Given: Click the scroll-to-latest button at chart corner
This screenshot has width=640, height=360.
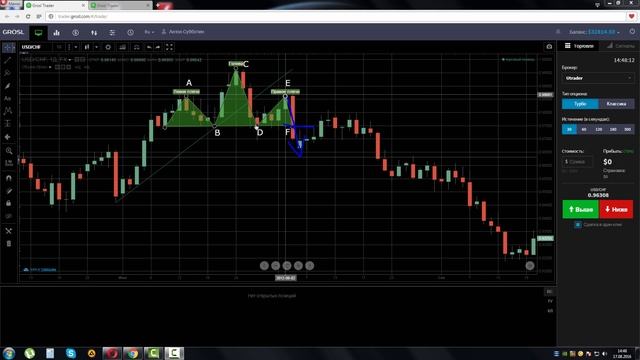Looking at the screenshot, I should (530, 266).
